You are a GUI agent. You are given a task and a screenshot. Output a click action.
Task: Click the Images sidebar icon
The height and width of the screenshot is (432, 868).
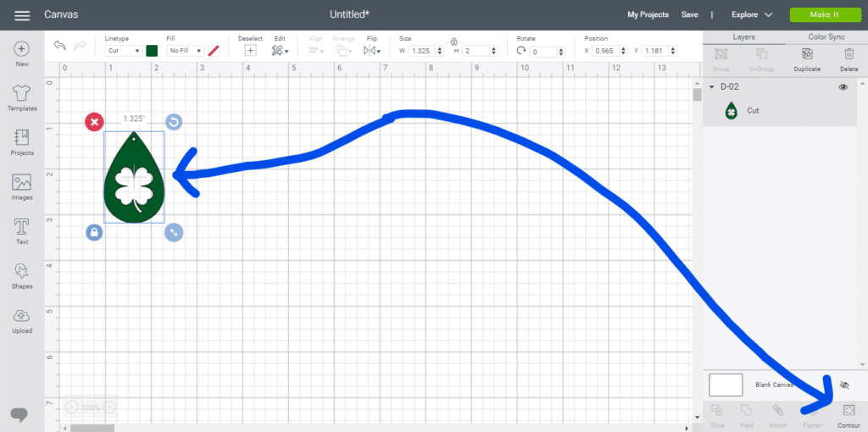[22, 186]
